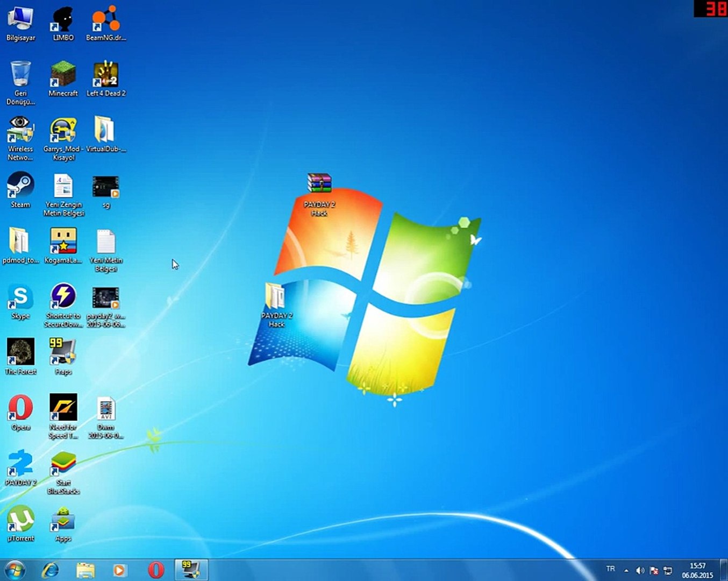The height and width of the screenshot is (581, 728).
Task: Click the BeamNG.drive shortcut icon
Action: [x=106, y=24]
